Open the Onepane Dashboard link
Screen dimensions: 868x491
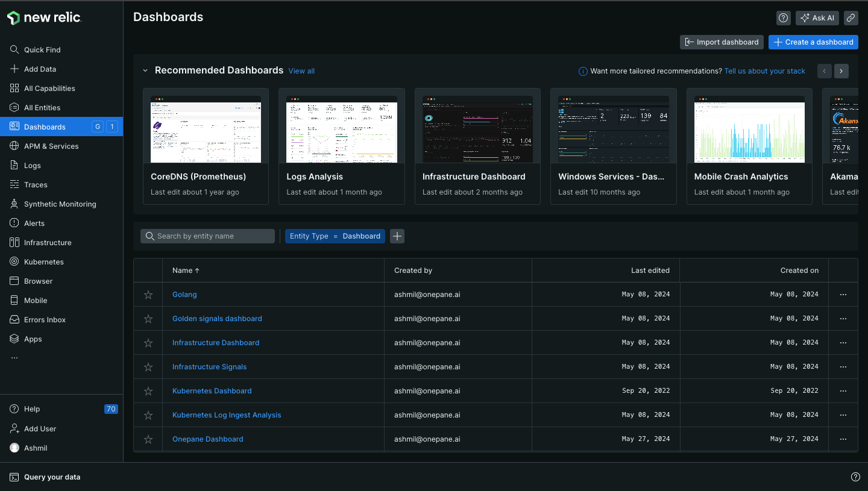[x=208, y=439]
